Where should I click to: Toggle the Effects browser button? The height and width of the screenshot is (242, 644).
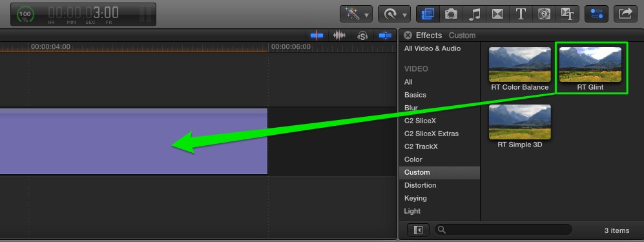[x=428, y=14]
